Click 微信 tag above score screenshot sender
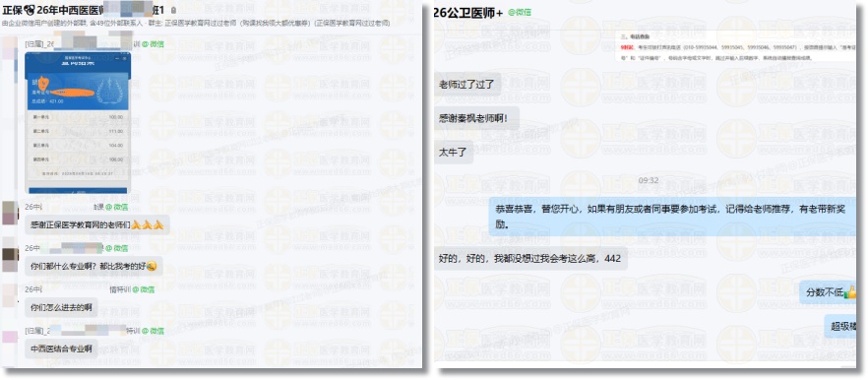This screenshot has height=380, width=868. click(153, 43)
